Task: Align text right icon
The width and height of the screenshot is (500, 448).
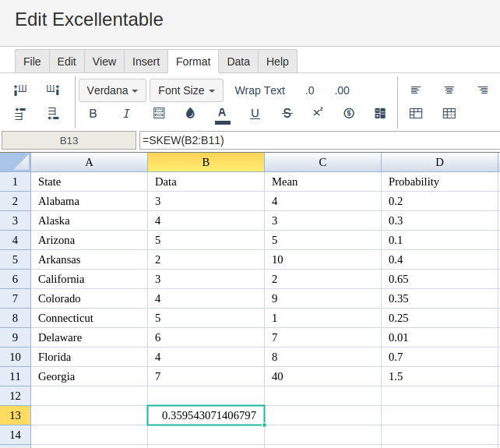Action: click(483, 90)
